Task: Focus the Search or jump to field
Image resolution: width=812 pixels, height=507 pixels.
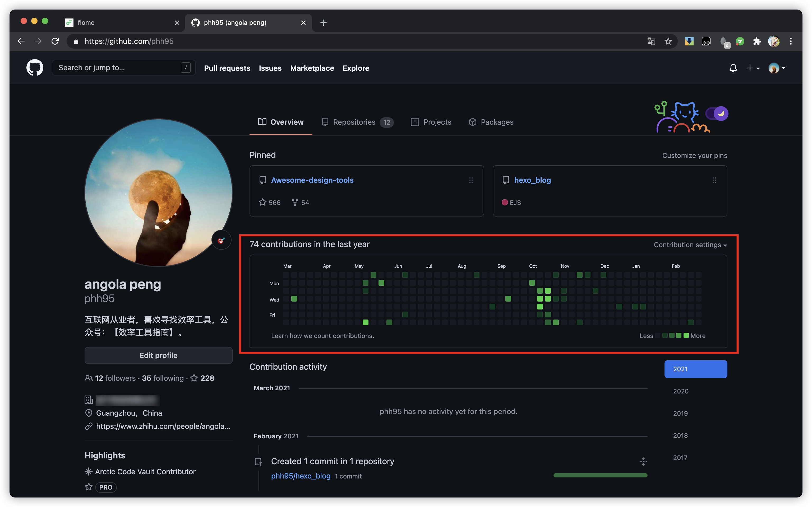Action: pos(117,68)
